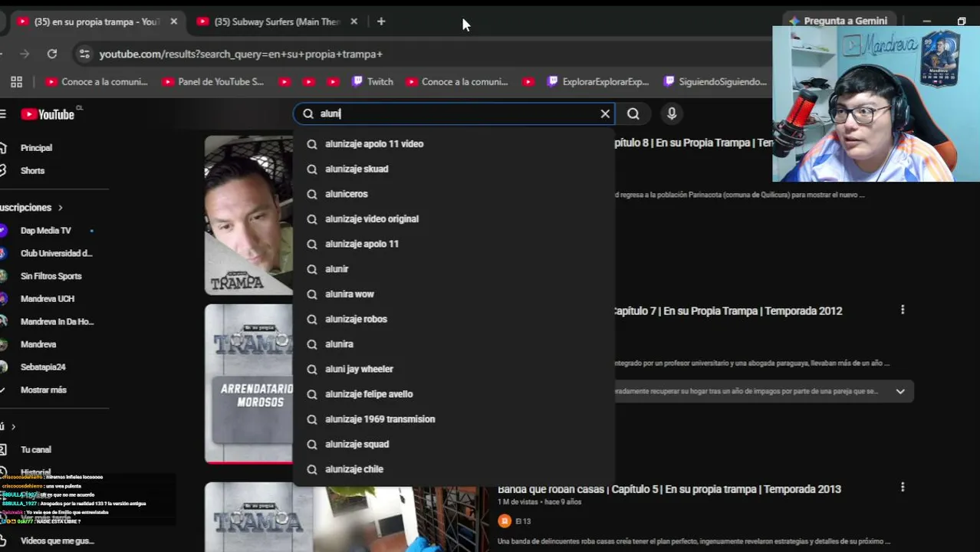
Task: Close the Subway Surfers tab
Action: 354,21
